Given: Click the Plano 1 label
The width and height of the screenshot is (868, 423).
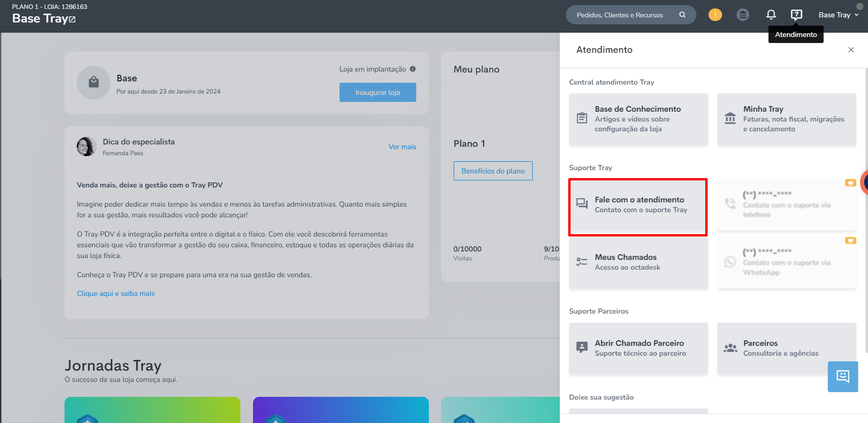Looking at the screenshot, I should click(469, 144).
